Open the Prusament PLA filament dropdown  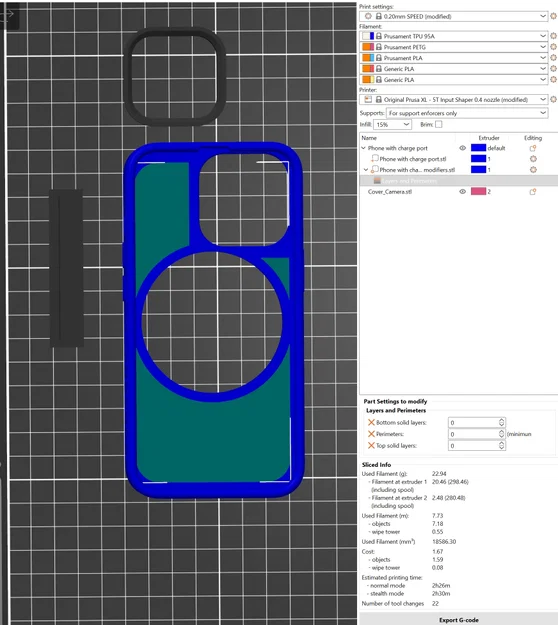pos(543,58)
